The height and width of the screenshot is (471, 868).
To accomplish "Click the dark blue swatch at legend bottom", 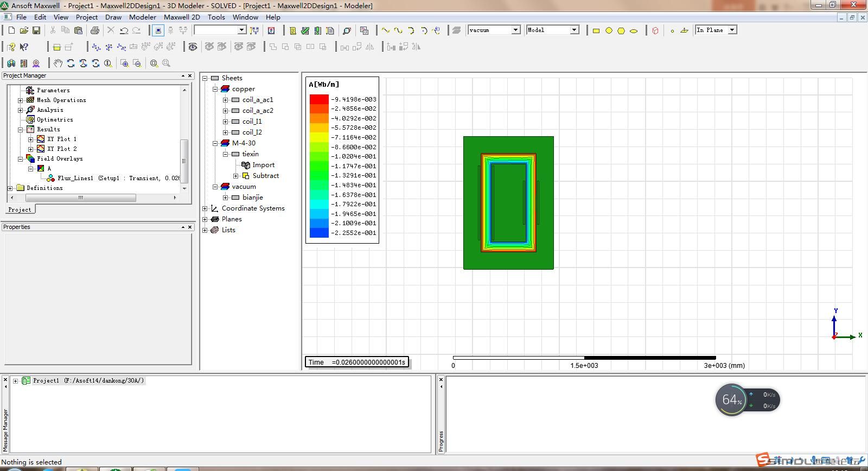I will pyautogui.click(x=319, y=233).
